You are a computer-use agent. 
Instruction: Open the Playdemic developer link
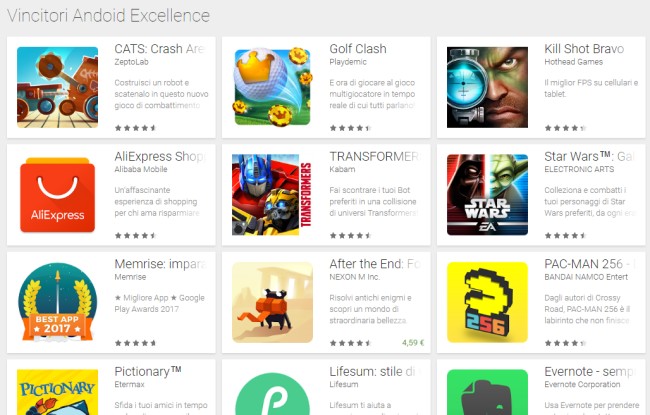[348, 62]
